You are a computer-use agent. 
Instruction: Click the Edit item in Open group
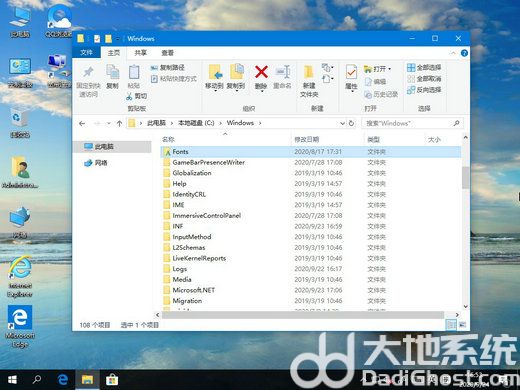click(375, 82)
